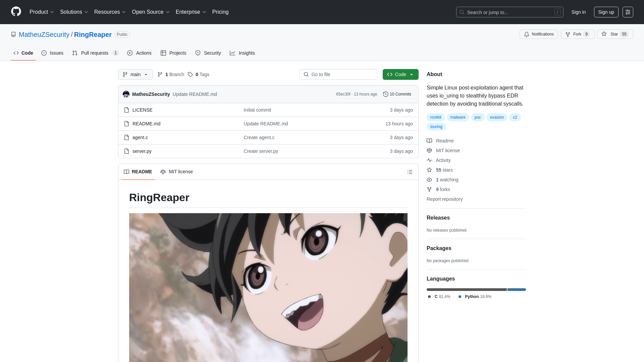Click the star icon beside 55 stars
644x362 pixels.
point(429,170)
